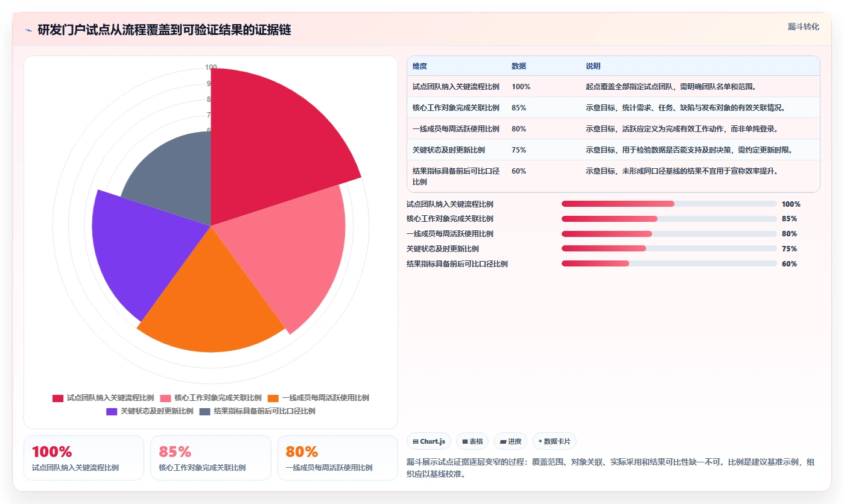This screenshot has width=844, height=504.
Task: Select the 试点团队纳入关键流程比例 table row label
Action: point(456,87)
